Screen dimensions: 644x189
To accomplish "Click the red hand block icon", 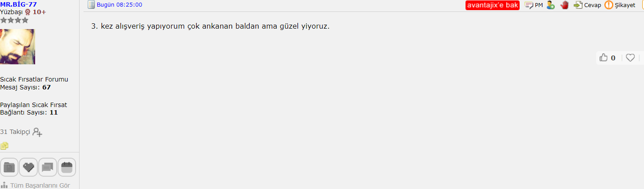I will [x=564, y=5].
